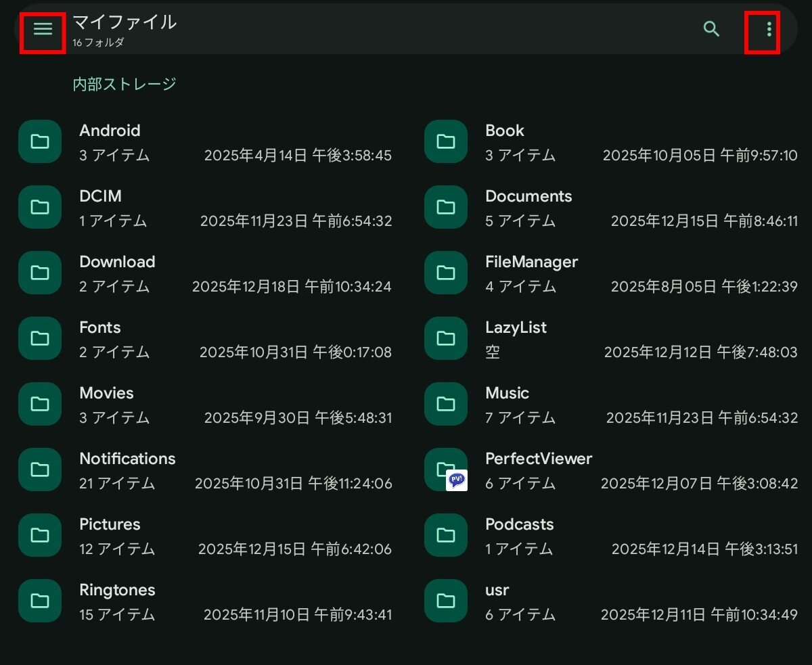This screenshot has width=812, height=665.
Task: Open the Podcasts folder
Action: [x=519, y=524]
